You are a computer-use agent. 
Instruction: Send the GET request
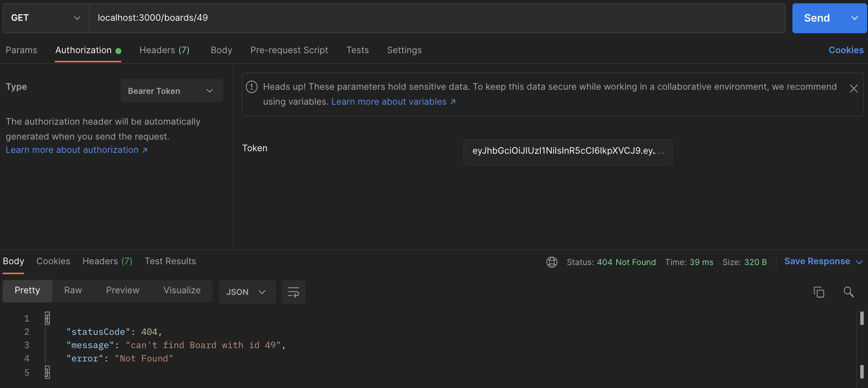[817, 18]
